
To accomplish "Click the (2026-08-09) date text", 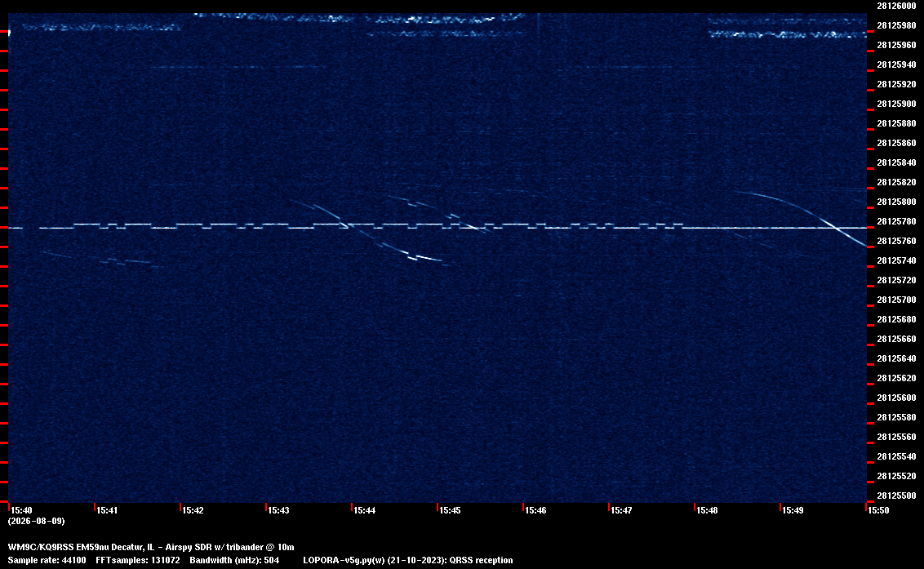I will coord(36,521).
